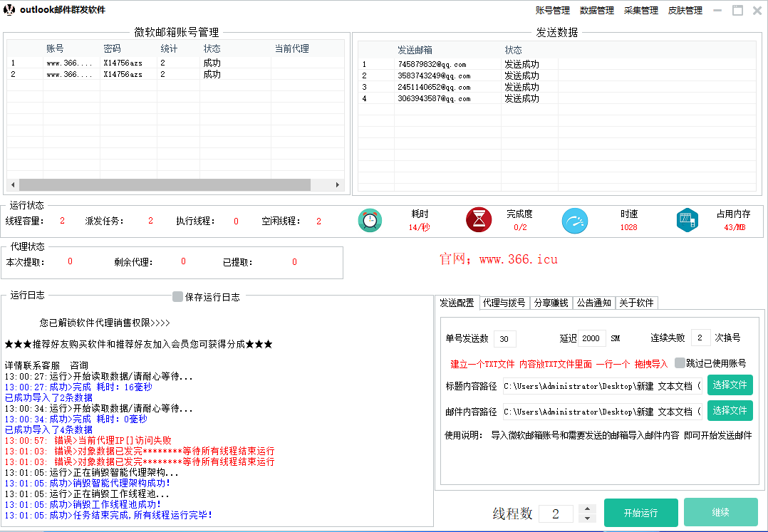
Task: Click the memory chip 占用内存 icon
Action: click(x=687, y=220)
